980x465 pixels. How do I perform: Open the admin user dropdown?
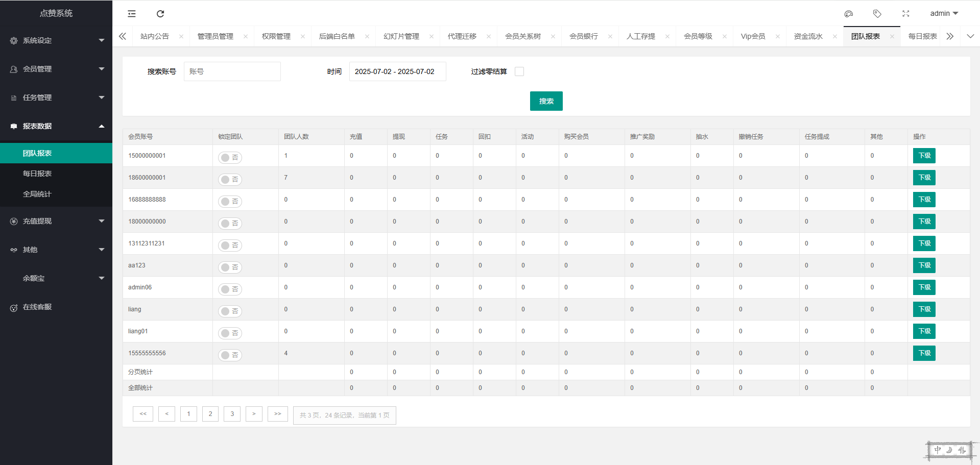click(x=944, y=14)
